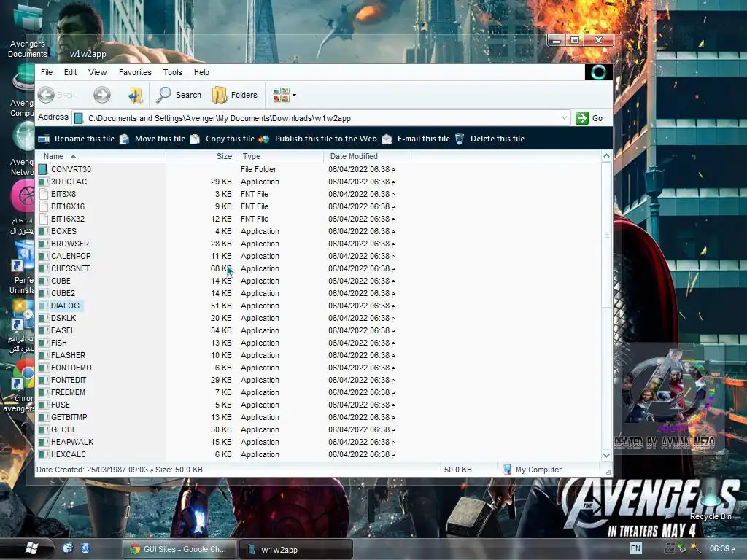Click the Internet Explorer quick launch icon
The width and height of the screenshot is (747, 560).
68,548
